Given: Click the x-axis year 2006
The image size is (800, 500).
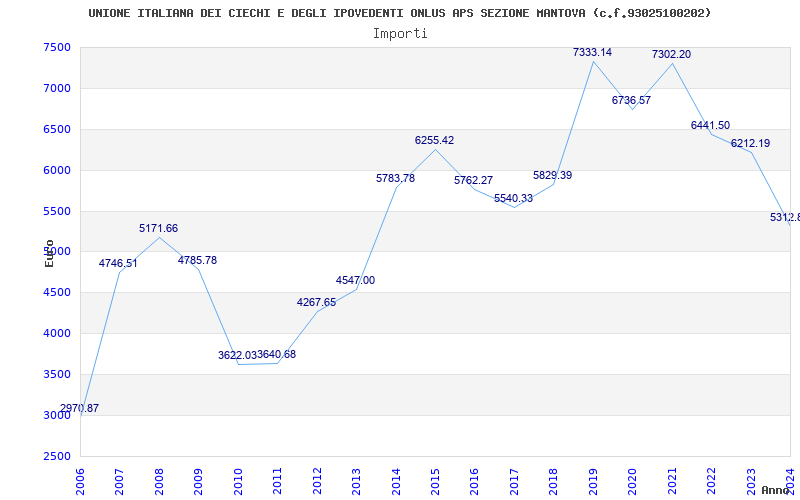Looking at the screenshot, I should [80, 482].
